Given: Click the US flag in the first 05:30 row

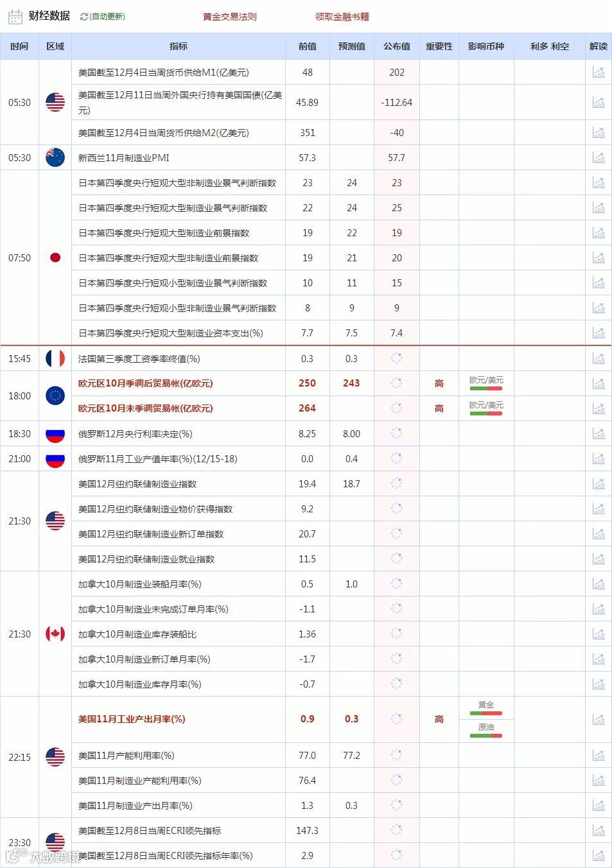Looking at the screenshot, I should click(55, 102).
